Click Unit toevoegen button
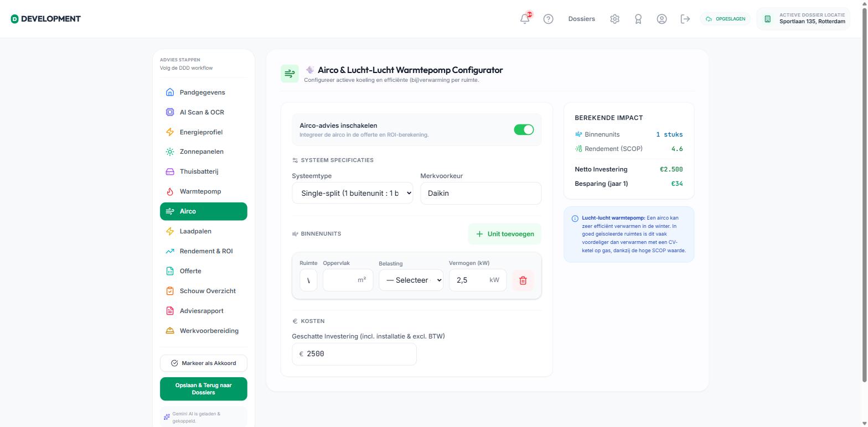The image size is (868, 427). point(505,234)
